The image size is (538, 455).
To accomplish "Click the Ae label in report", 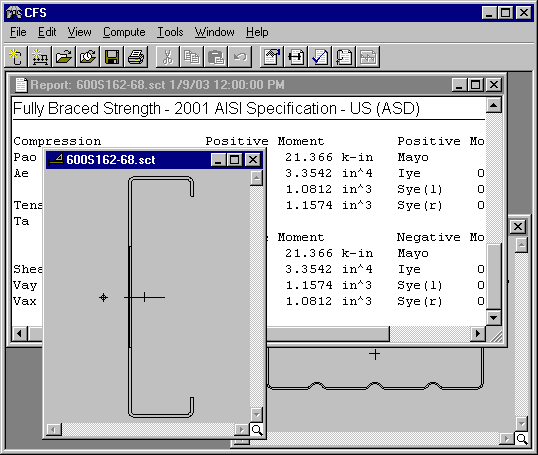I will coord(21,173).
